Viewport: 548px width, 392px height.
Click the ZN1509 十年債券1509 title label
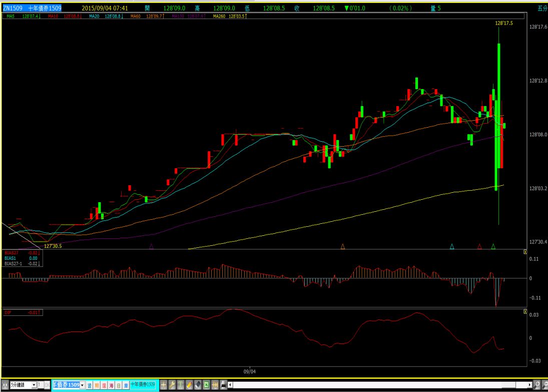pos(32,8)
